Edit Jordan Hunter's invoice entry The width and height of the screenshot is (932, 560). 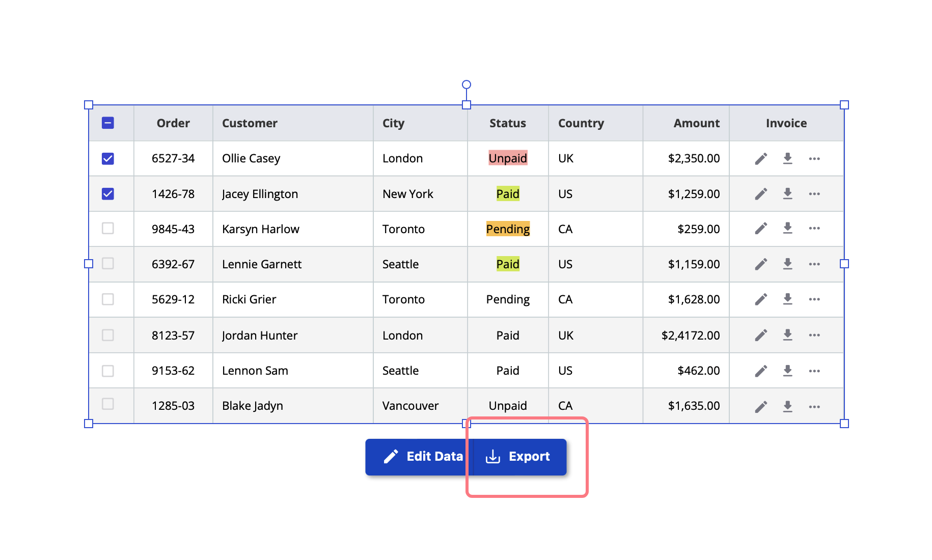(761, 335)
